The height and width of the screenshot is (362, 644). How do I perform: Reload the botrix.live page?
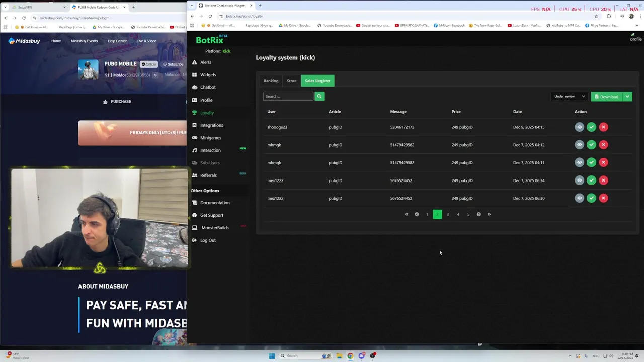[x=210, y=16]
